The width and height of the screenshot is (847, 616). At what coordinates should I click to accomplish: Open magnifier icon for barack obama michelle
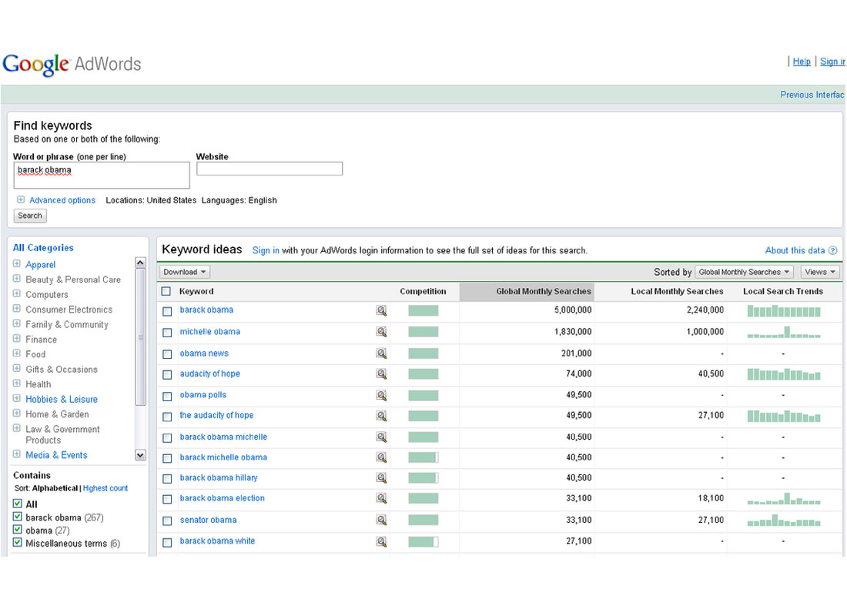click(381, 437)
